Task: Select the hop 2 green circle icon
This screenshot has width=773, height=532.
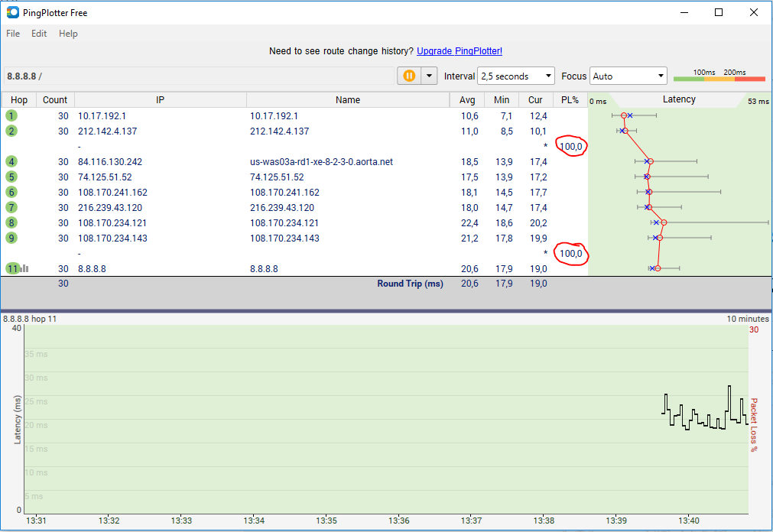Action: click(11, 131)
